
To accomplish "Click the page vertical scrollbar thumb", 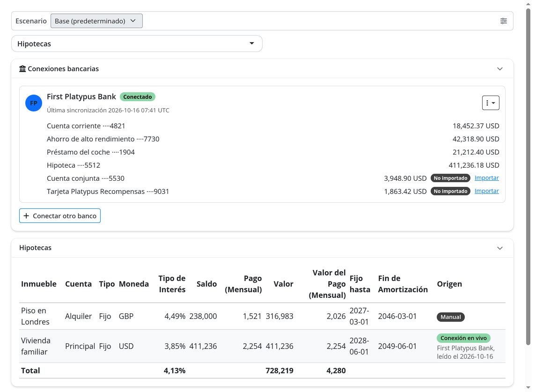I will click(528, 177).
